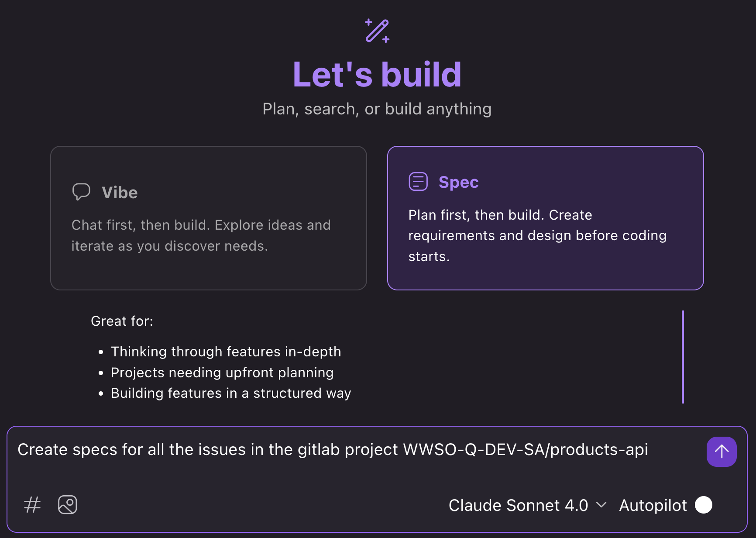The width and height of the screenshot is (756, 538).
Task: Click the chevron beside Claude Sonnet 4.0
Action: (x=602, y=505)
